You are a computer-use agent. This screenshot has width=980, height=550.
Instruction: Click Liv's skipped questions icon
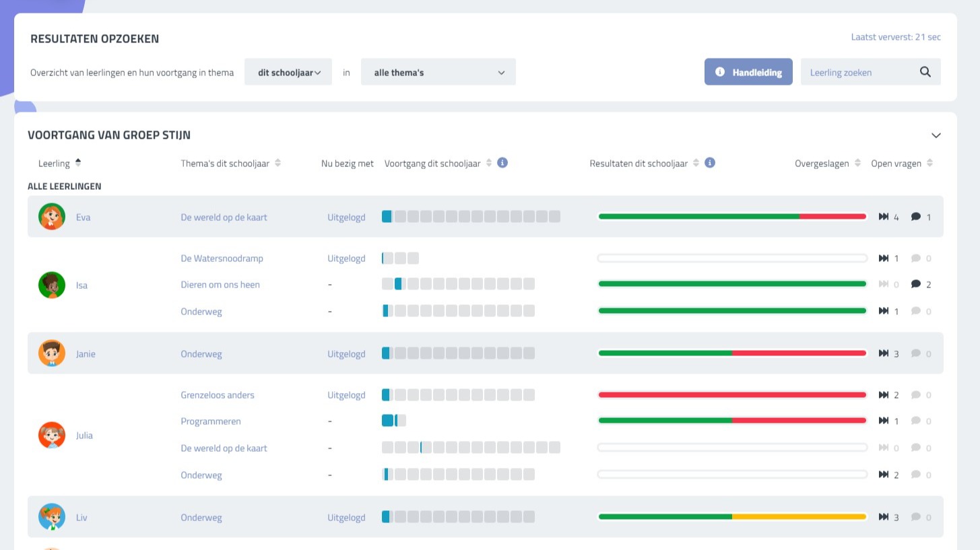pyautogui.click(x=884, y=517)
